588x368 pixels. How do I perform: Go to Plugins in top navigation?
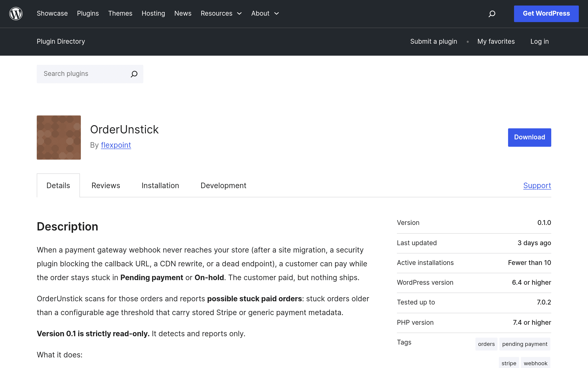(x=88, y=13)
